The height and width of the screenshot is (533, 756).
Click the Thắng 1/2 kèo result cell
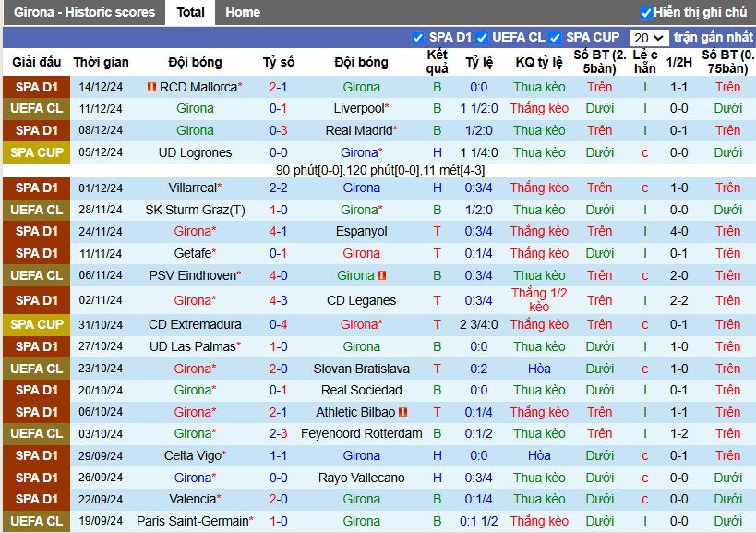[539, 300]
